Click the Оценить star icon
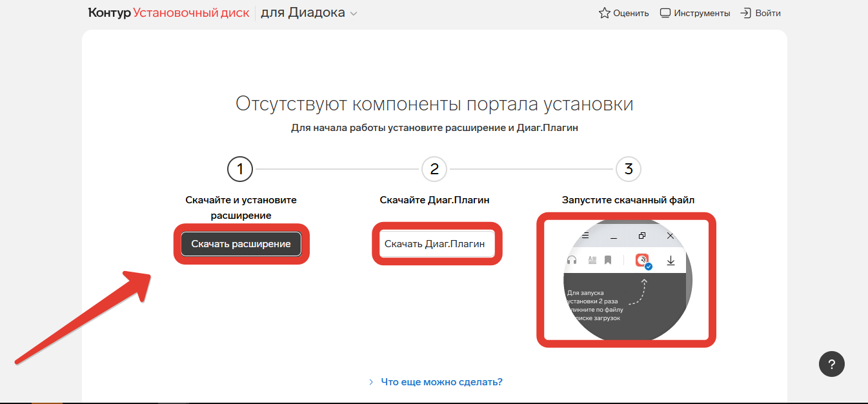Screen dimensions: 868x404 [605, 13]
